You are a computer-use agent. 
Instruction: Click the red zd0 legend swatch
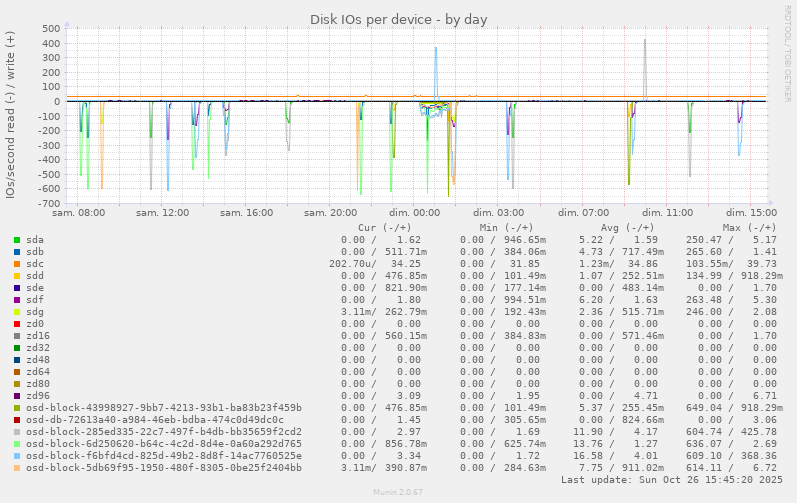coord(17,324)
